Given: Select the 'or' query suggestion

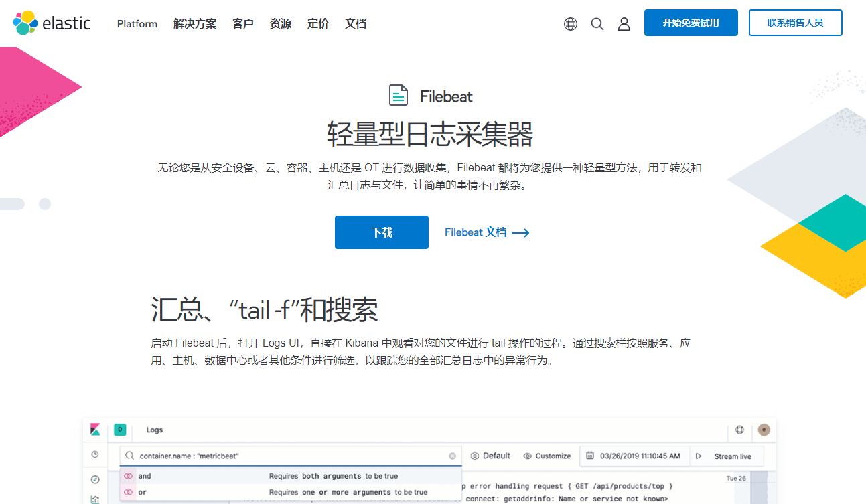Looking at the screenshot, I should 290,492.
